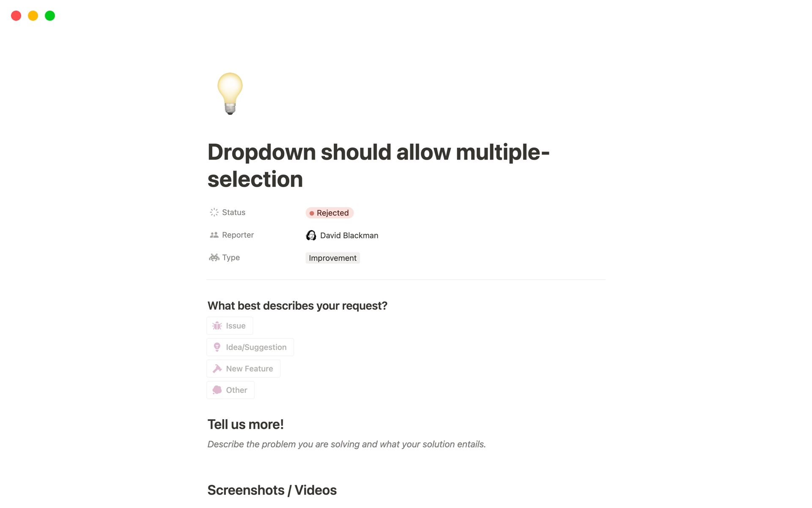Click the green macOS fullscreen button
This screenshot has height=508, width=812.
click(x=50, y=16)
